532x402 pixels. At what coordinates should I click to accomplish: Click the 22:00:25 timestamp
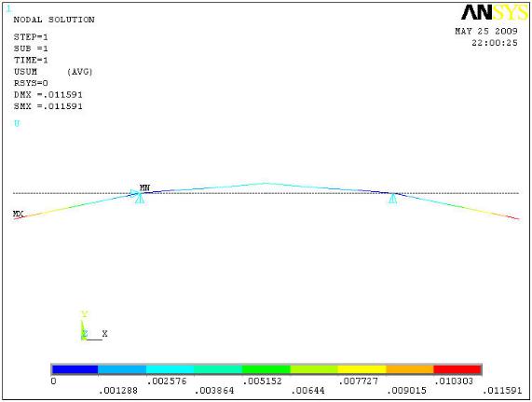495,43
